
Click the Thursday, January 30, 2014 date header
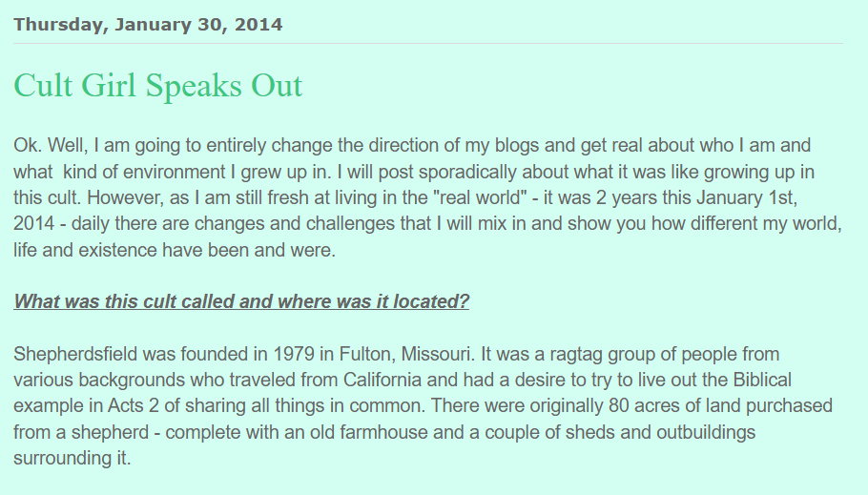[149, 25]
